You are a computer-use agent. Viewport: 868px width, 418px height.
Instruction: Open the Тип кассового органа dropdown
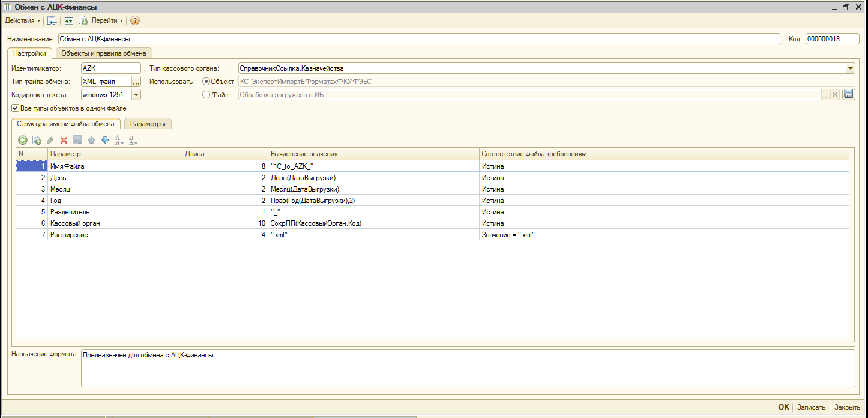pyautogui.click(x=850, y=68)
